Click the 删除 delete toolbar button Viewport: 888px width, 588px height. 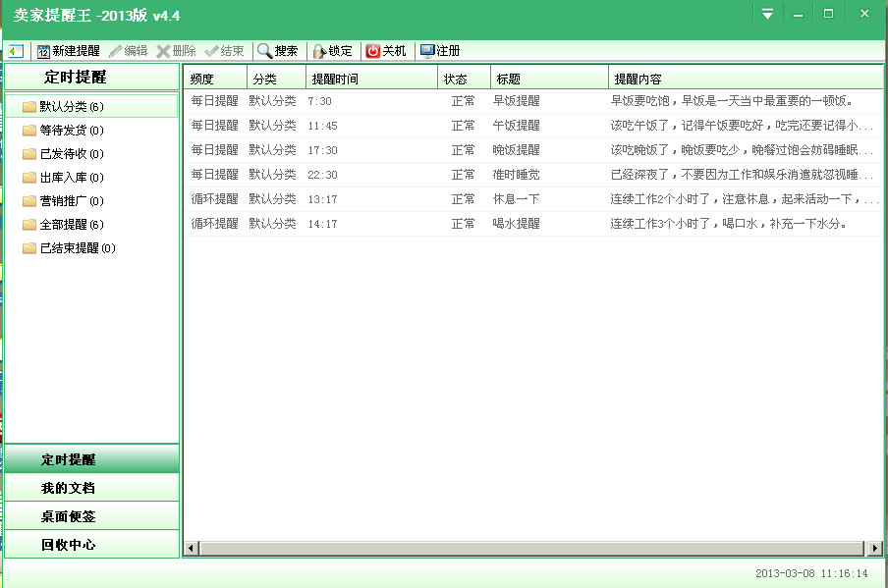176,51
